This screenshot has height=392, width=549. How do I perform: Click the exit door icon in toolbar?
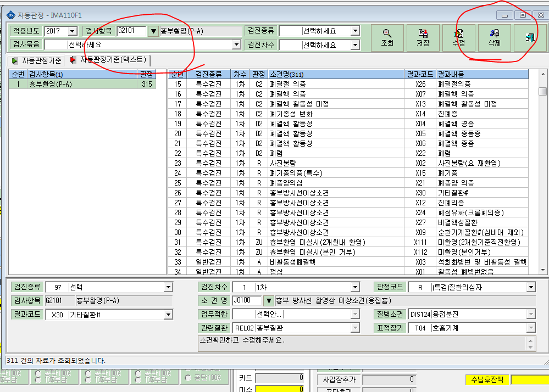click(x=530, y=38)
